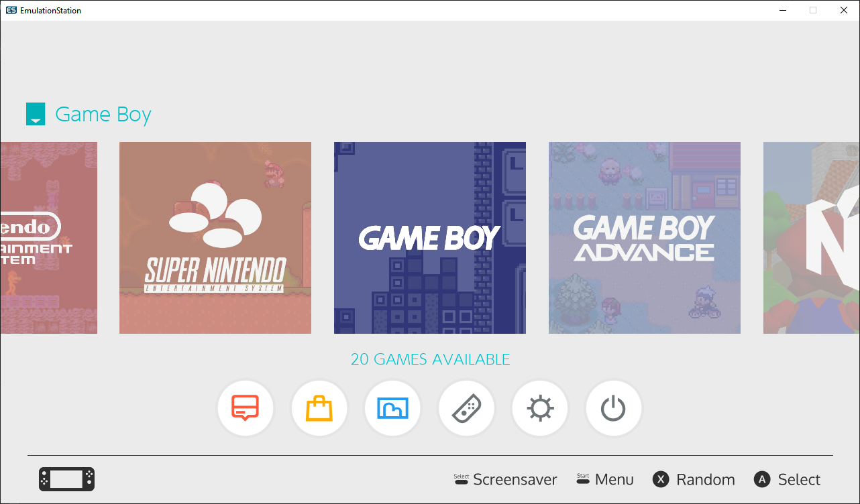Click the Screensaver hint label
The height and width of the screenshot is (504, 860).
515,480
